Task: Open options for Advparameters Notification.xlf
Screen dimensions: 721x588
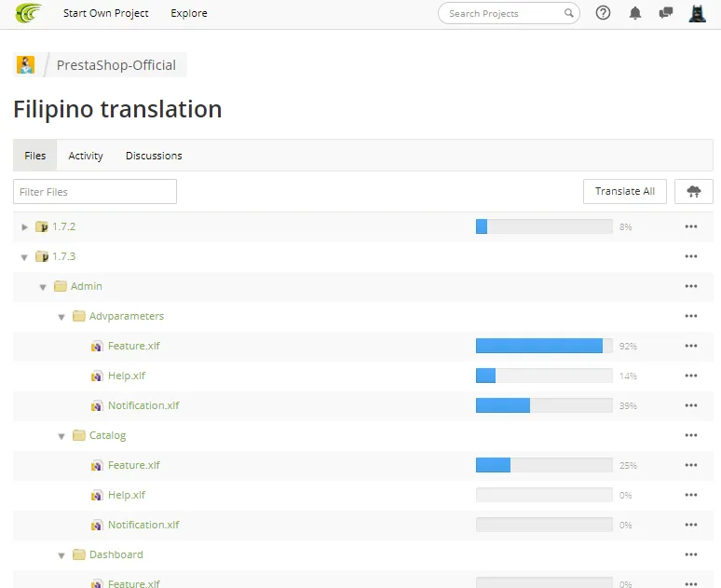Action: pyautogui.click(x=690, y=405)
